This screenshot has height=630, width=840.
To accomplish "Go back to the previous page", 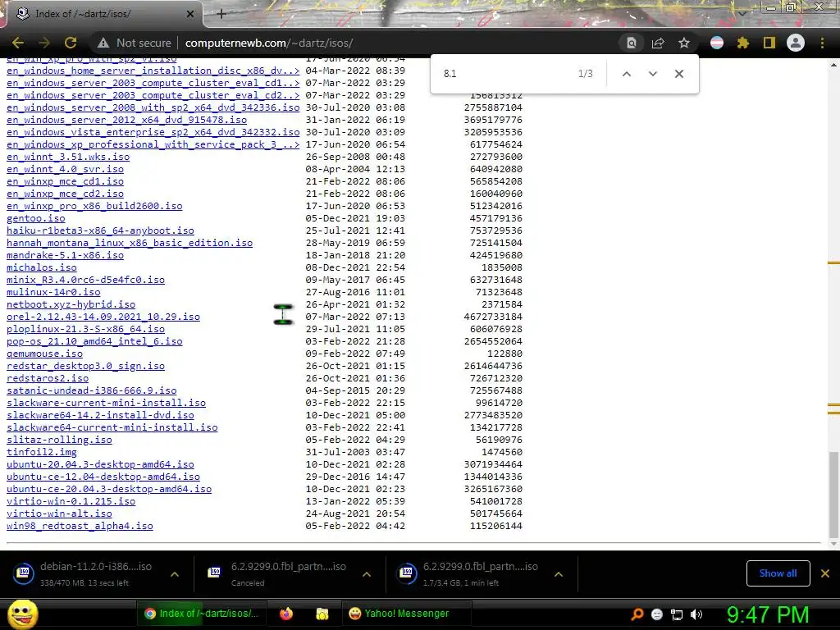I will [x=18, y=43].
